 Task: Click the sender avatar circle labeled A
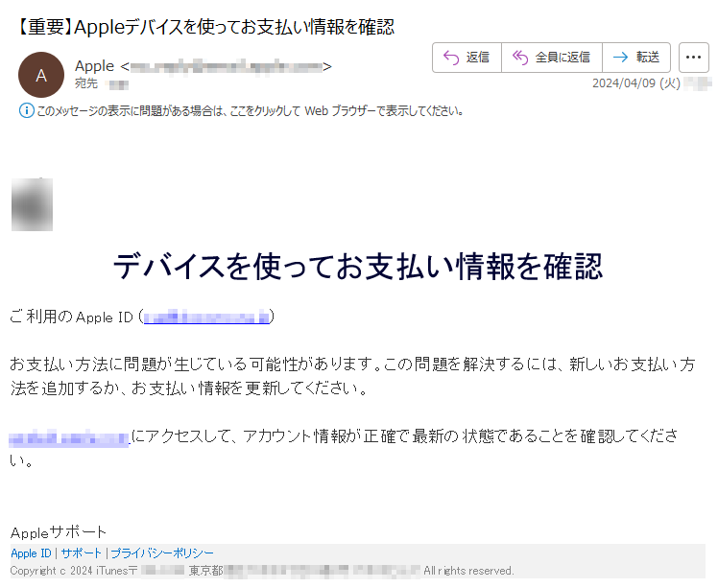[41, 75]
